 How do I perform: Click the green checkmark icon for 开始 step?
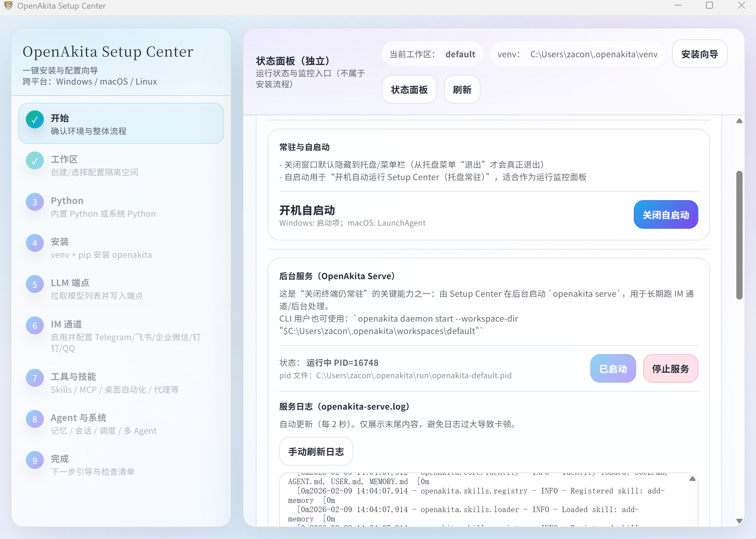tap(35, 120)
